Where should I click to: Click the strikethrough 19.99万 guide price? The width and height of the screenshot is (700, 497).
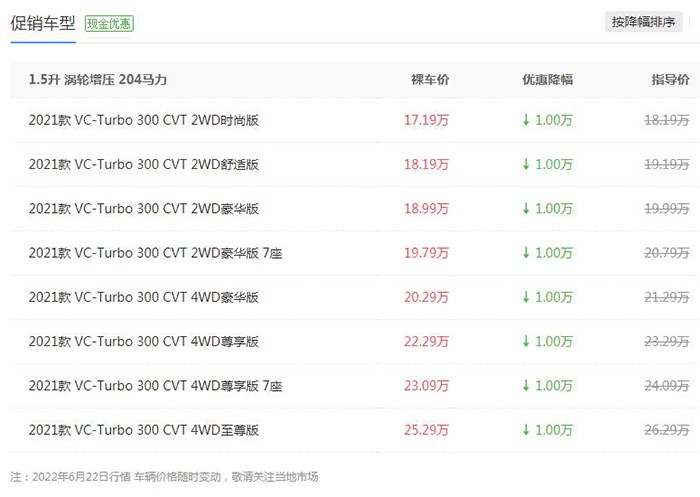(x=667, y=209)
